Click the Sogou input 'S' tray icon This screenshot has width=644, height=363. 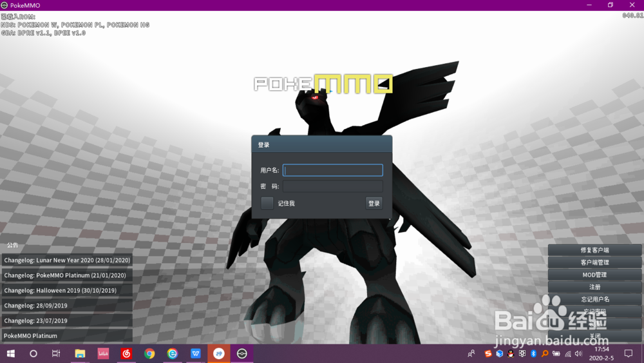488,353
